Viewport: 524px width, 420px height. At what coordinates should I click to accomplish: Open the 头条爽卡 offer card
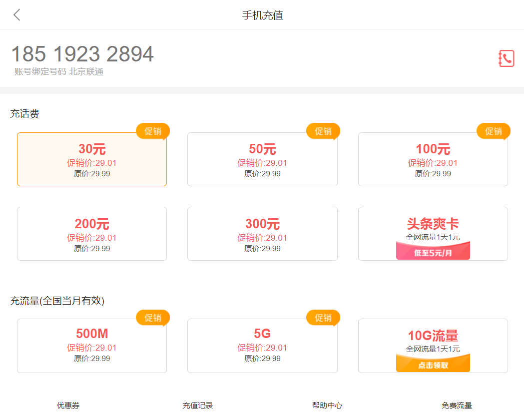point(433,225)
